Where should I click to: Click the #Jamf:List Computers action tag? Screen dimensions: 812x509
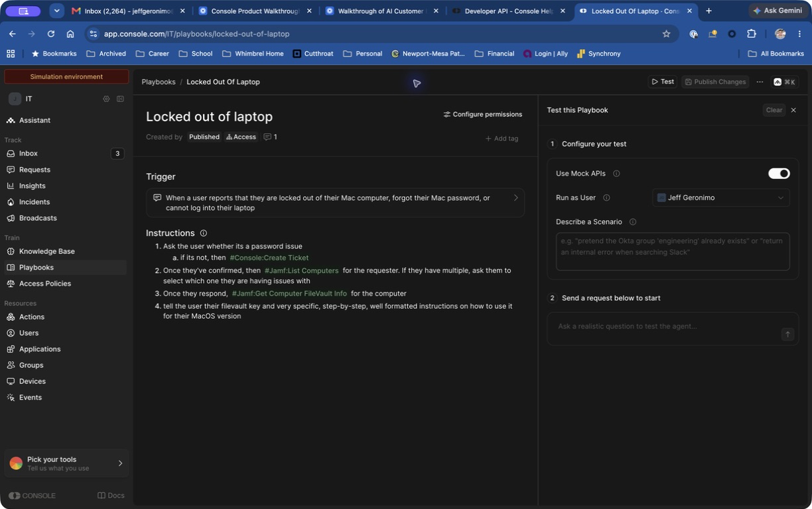point(301,270)
